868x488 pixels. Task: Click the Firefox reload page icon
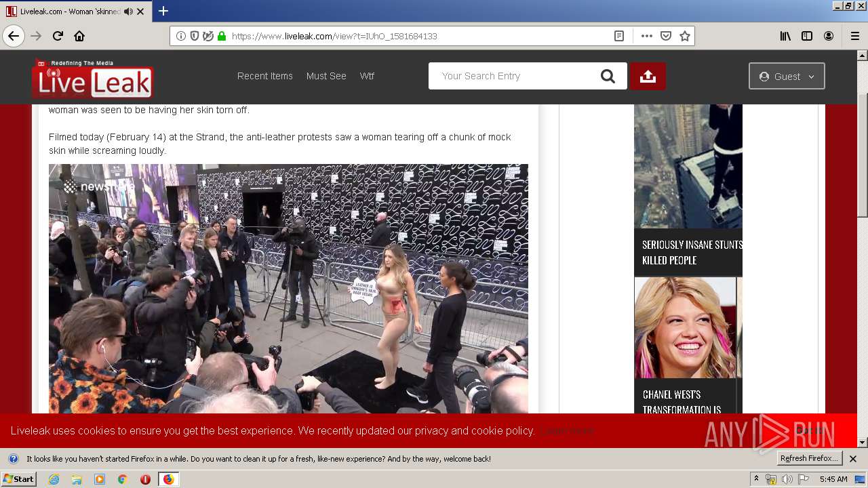(58, 36)
